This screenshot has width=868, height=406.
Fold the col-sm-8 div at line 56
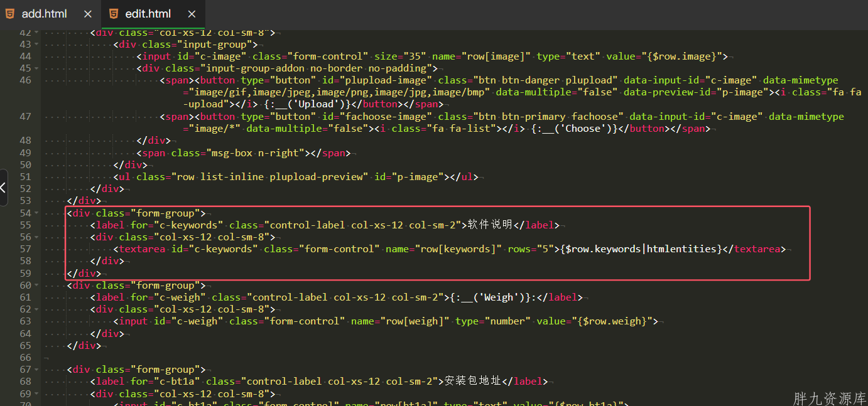36,237
